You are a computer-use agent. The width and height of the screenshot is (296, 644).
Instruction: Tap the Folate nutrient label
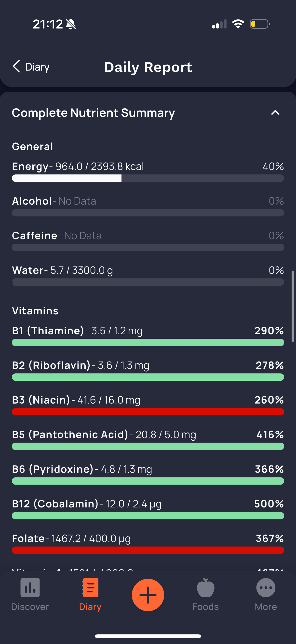click(28, 538)
